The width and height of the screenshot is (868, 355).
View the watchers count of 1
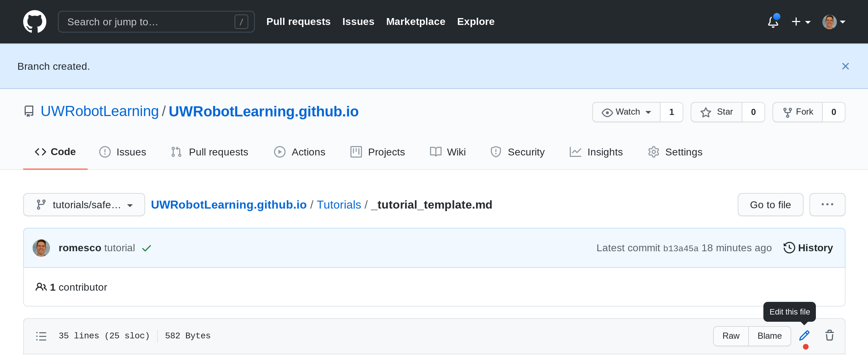pyautogui.click(x=671, y=112)
